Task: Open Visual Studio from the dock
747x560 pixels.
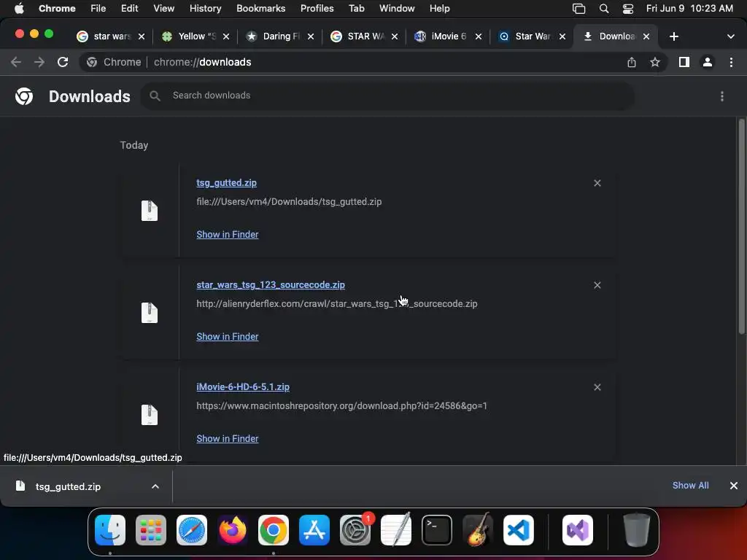Action: pos(578,530)
